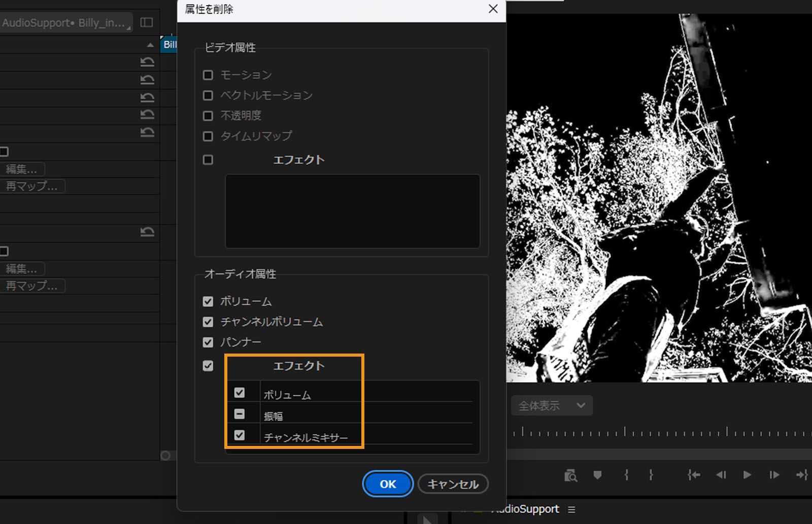The height and width of the screenshot is (524, 812).
Task: Tick the タイムリマップ checkbox
Action: click(x=208, y=136)
